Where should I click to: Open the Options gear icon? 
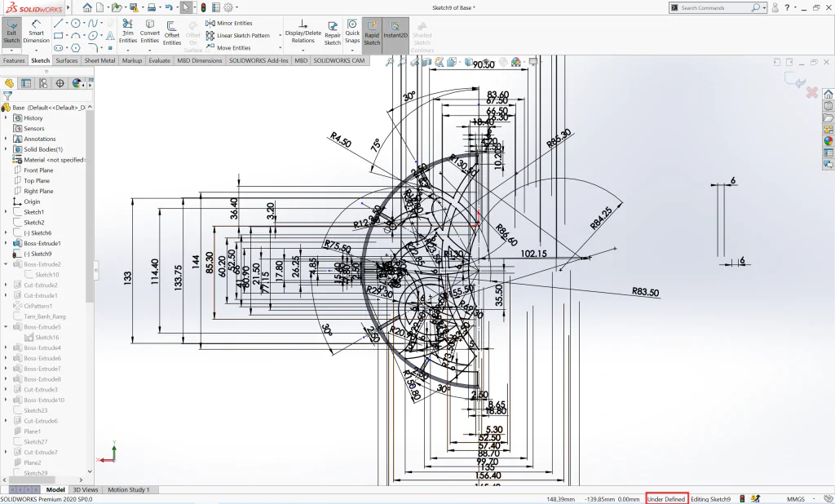coord(228,7)
